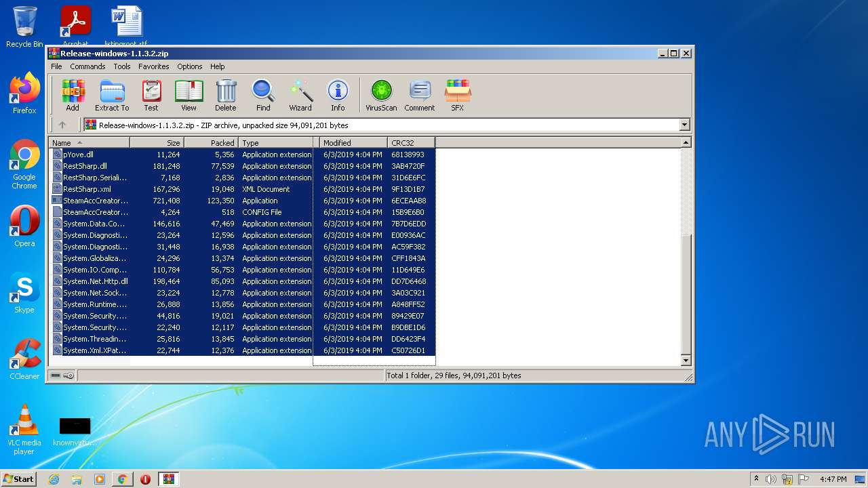This screenshot has height=488, width=868.
Task: Select the Opera desktop shortcut
Action: [24, 226]
